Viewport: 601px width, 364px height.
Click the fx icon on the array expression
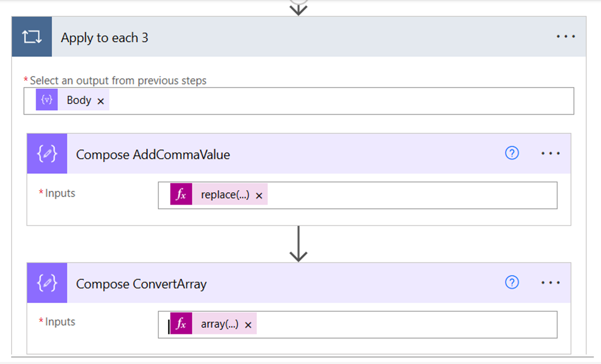[x=181, y=324]
